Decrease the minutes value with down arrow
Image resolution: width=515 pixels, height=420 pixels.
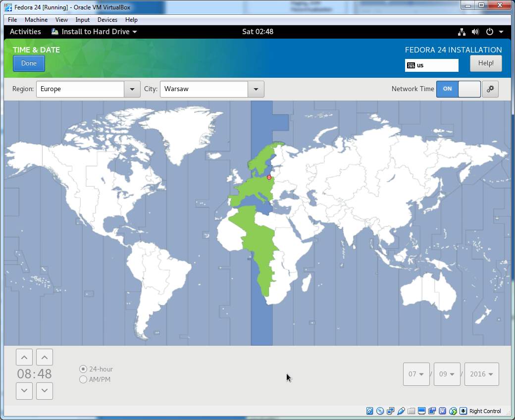tap(45, 391)
